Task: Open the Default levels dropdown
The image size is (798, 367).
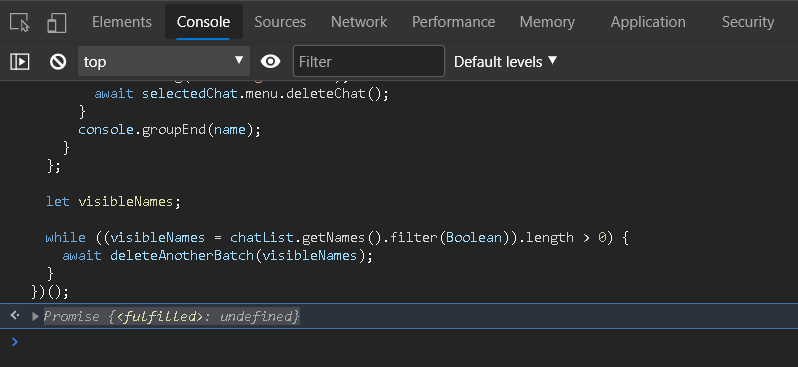Action: coord(505,62)
